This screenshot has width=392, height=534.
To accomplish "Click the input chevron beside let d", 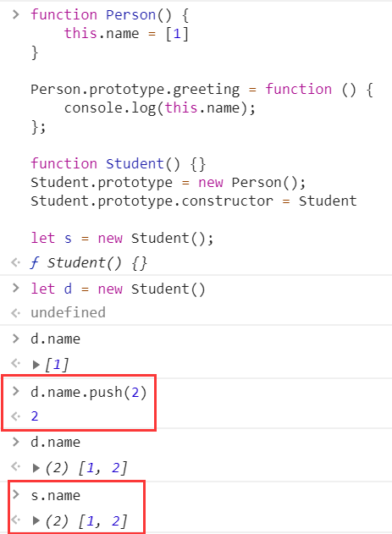I will pos(16,288).
